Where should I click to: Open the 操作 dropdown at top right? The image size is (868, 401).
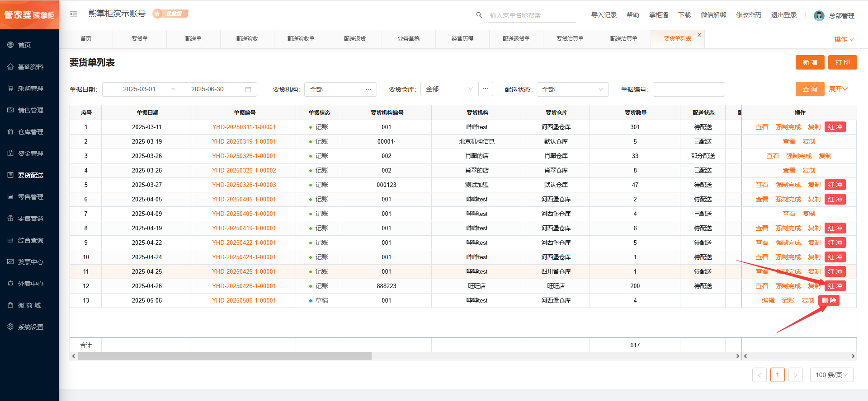point(844,39)
